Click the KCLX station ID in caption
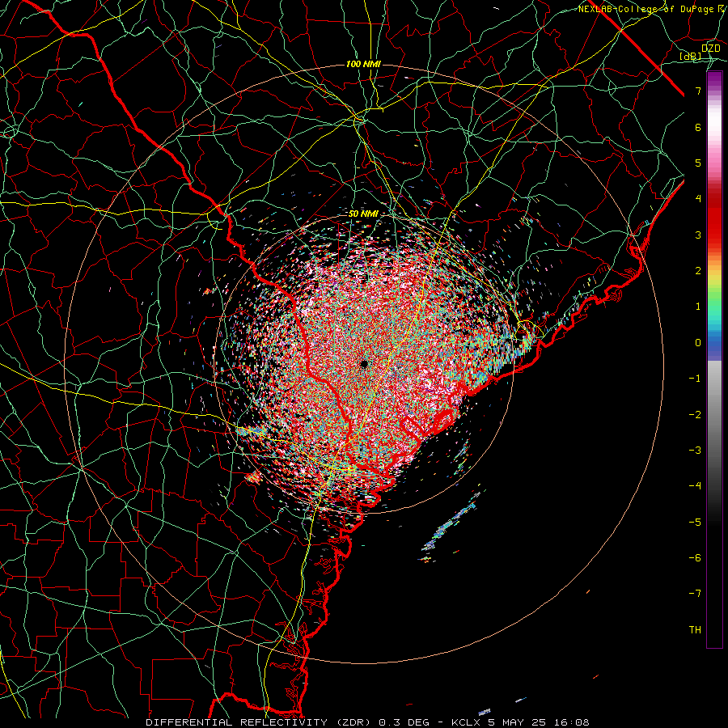Image resolution: width=728 pixels, height=728 pixels. pos(467,722)
